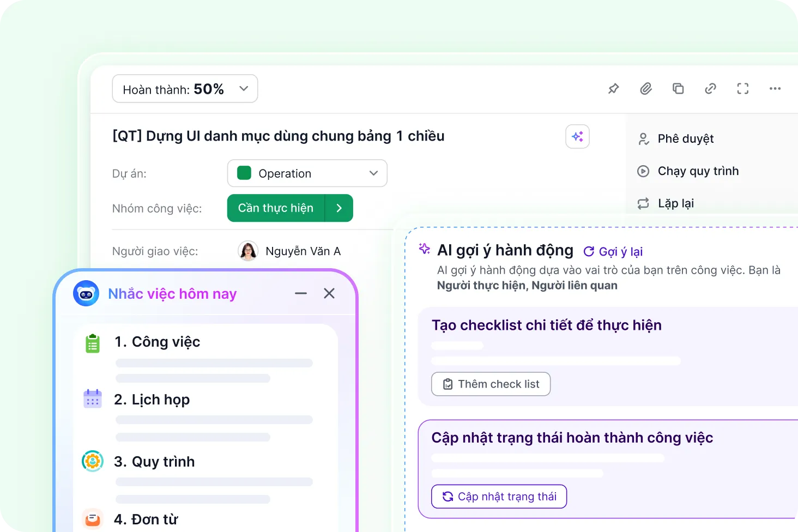This screenshot has height=532, width=798.
Task: Select Chạy quy trình menu option
Action: tap(698, 171)
